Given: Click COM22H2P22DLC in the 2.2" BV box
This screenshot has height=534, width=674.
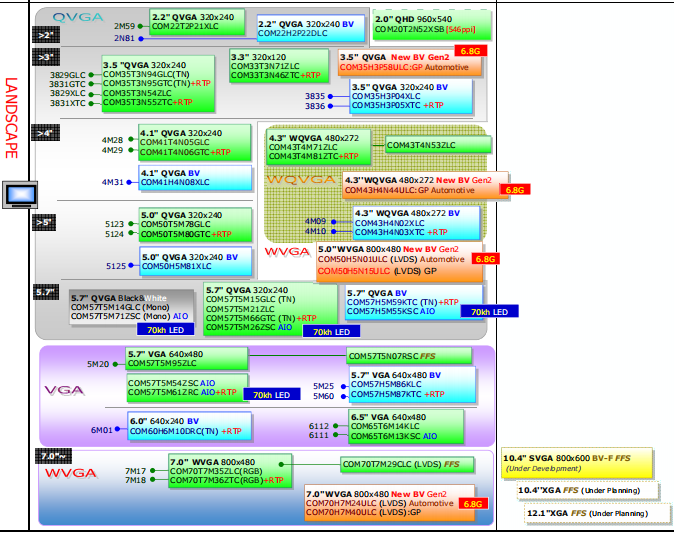Looking at the screenshot, I should tap(293, 33).
